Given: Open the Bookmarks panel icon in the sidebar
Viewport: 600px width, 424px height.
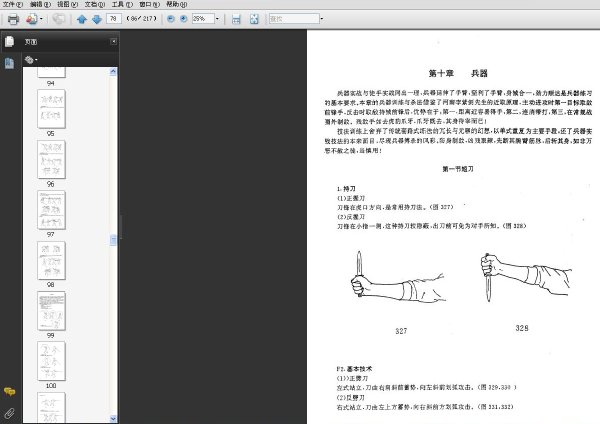Looking at the screenshot, I should coord(10,63).
